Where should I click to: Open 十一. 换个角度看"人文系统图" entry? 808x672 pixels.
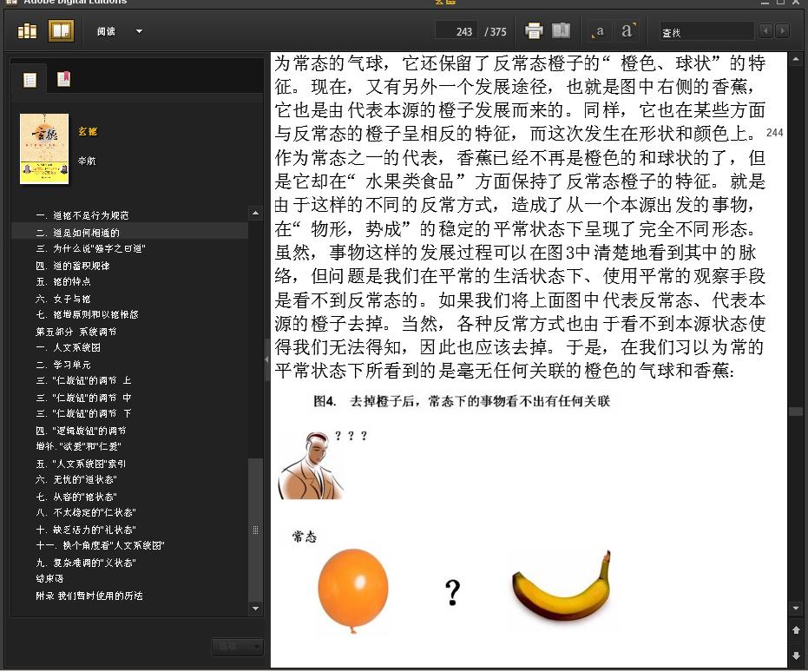point(101,545)
